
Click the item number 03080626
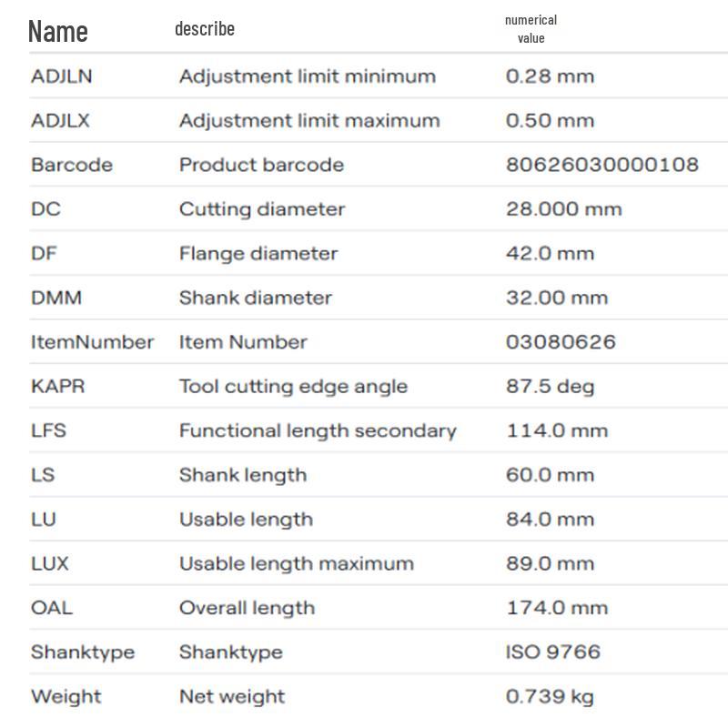click(x=561, y=342)
